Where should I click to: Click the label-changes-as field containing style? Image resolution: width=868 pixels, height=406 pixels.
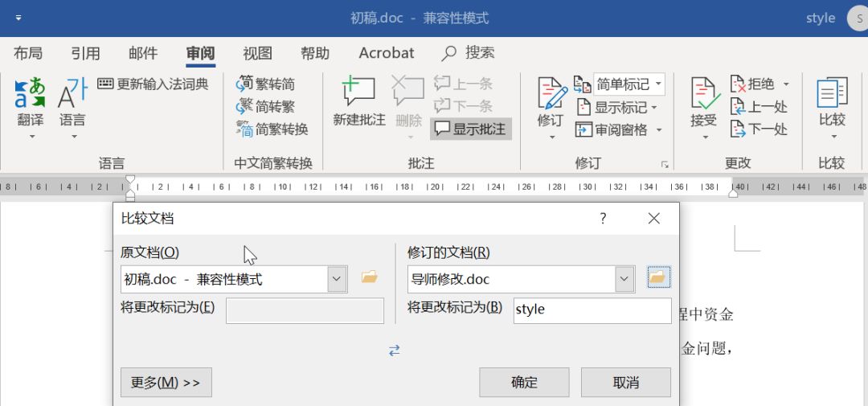pyautogui.click(x=592, y=310)
